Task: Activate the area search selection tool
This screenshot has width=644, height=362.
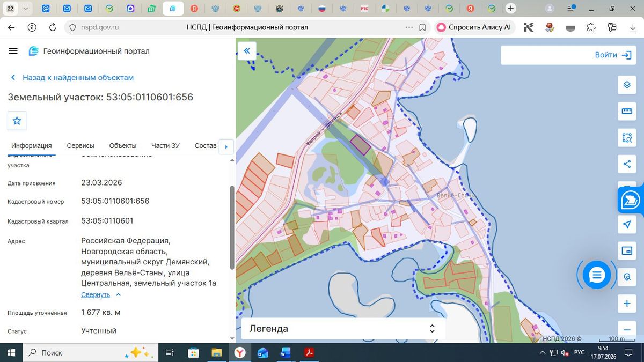Action: tap(627, 138)
